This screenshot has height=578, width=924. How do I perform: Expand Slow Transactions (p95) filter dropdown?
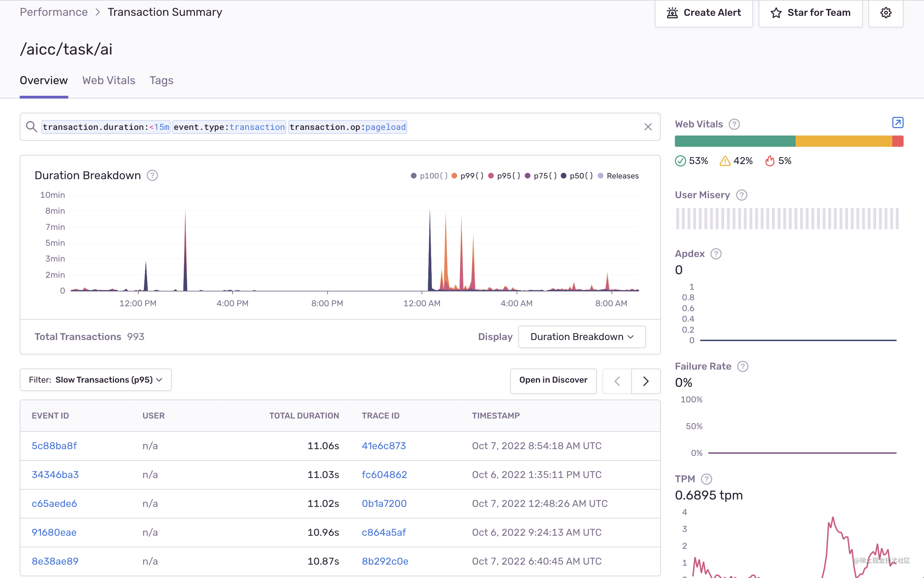pos(96,379)
